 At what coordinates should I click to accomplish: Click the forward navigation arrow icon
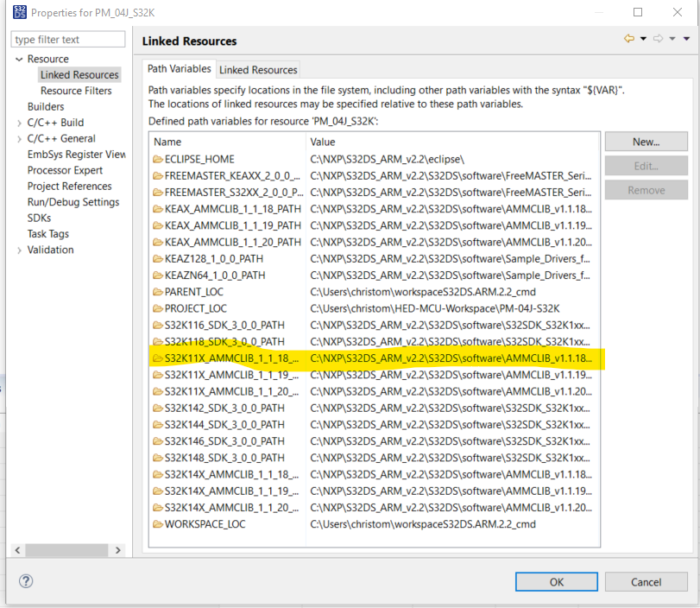[x=658, y=39]
